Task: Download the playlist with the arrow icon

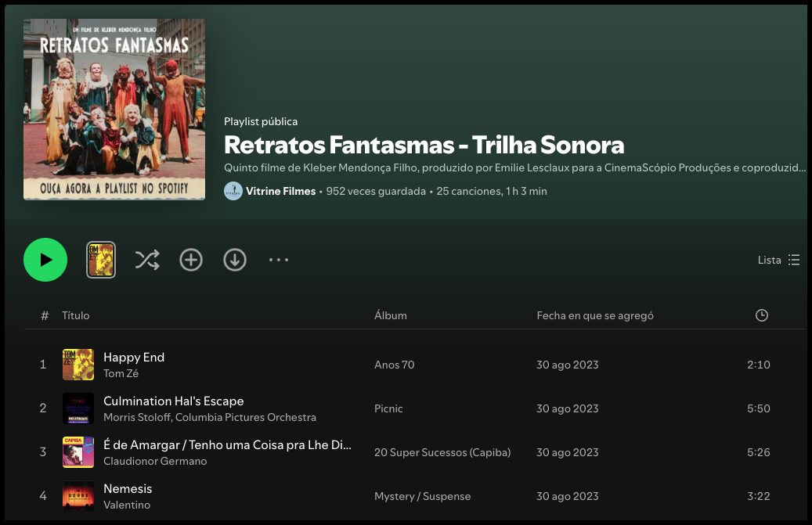Action: [235, 260]
